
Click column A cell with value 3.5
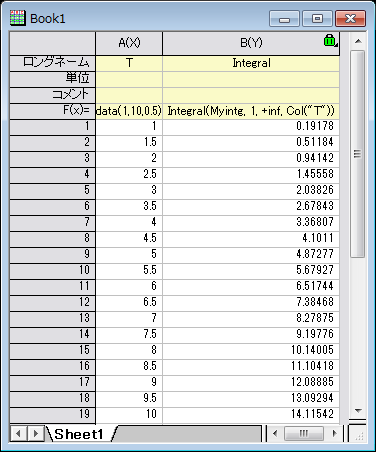[129, 207]
